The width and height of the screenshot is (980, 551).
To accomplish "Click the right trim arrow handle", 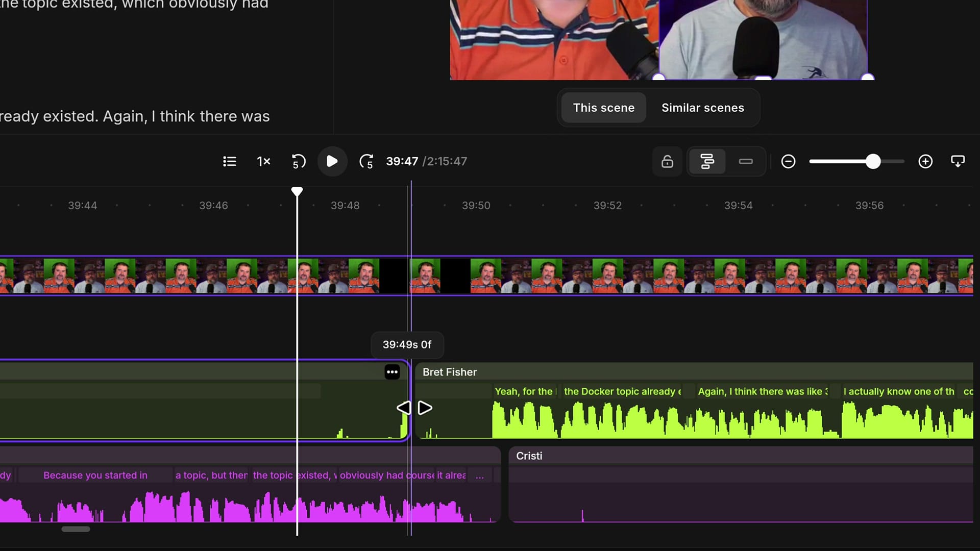I will [425, 408].
